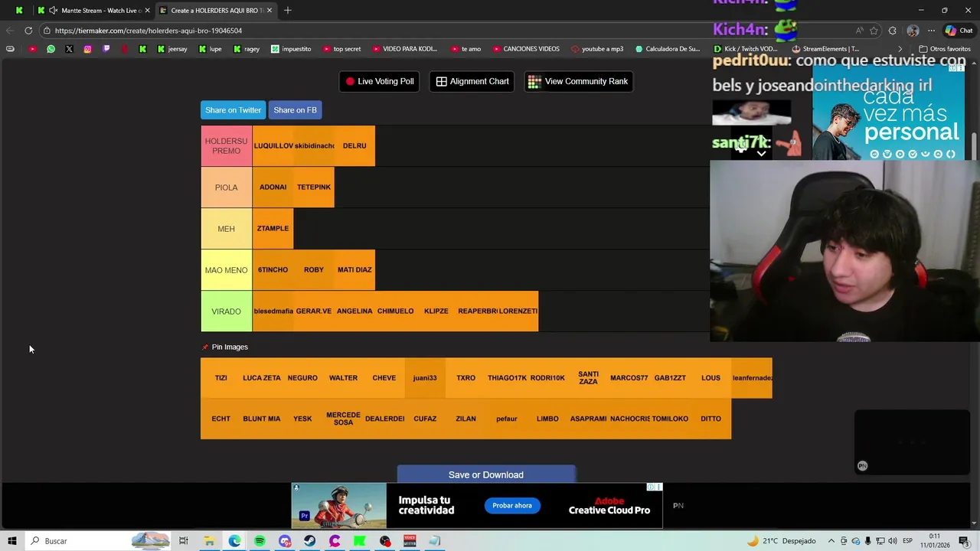The height and width of the screenshot is (551, 980).
Task: Add this page to favorites star icon
Action: click(x=874, y=31)
